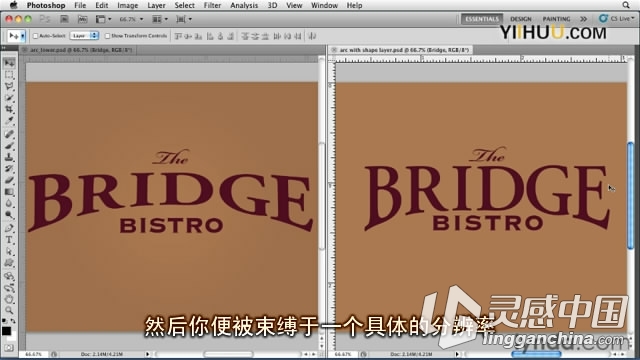The height and width of the screenshot is (360, 640).
Task: Select the Gradient tool
Action: tap(9, 192)
